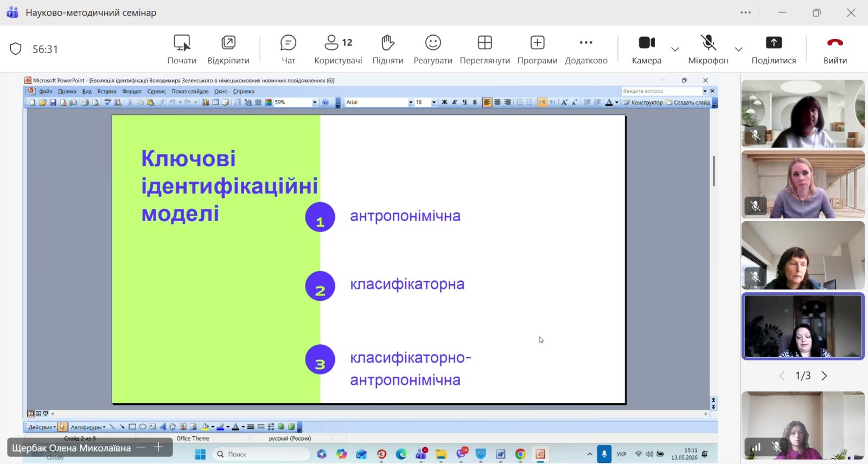Select the highlighted active speaker video tile
Viewport: 868px width, 464px height.
pyautogui.click(x=803, y=326)
